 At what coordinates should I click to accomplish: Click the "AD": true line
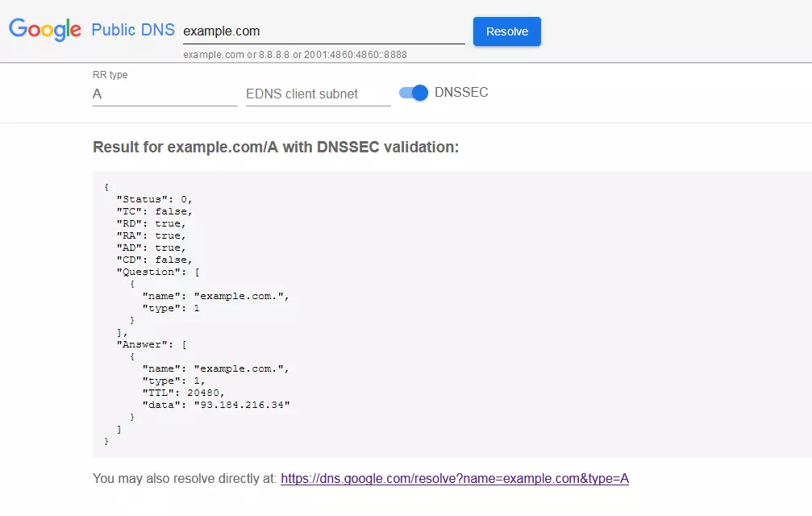pyautogui.click(x=152, y=248)
